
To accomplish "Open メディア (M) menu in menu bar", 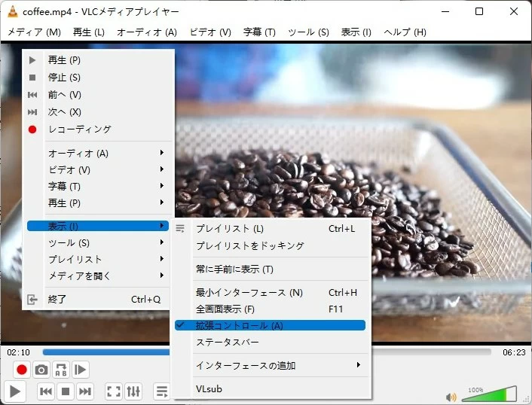I will 34,32.
